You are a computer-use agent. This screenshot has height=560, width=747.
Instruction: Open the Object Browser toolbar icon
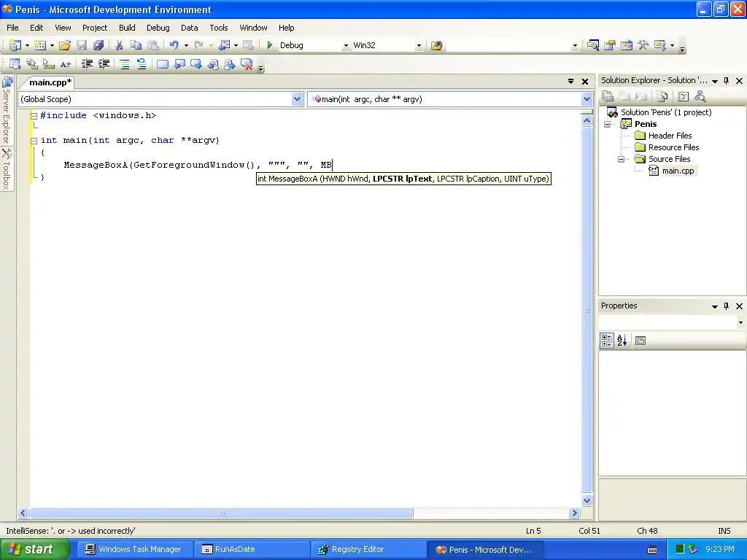(627, 45)
